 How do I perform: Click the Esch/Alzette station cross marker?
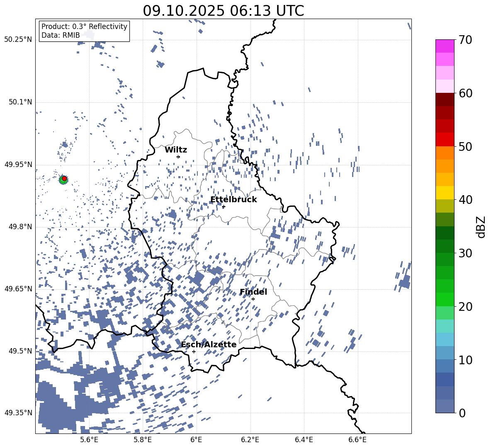tap(194, 351)
